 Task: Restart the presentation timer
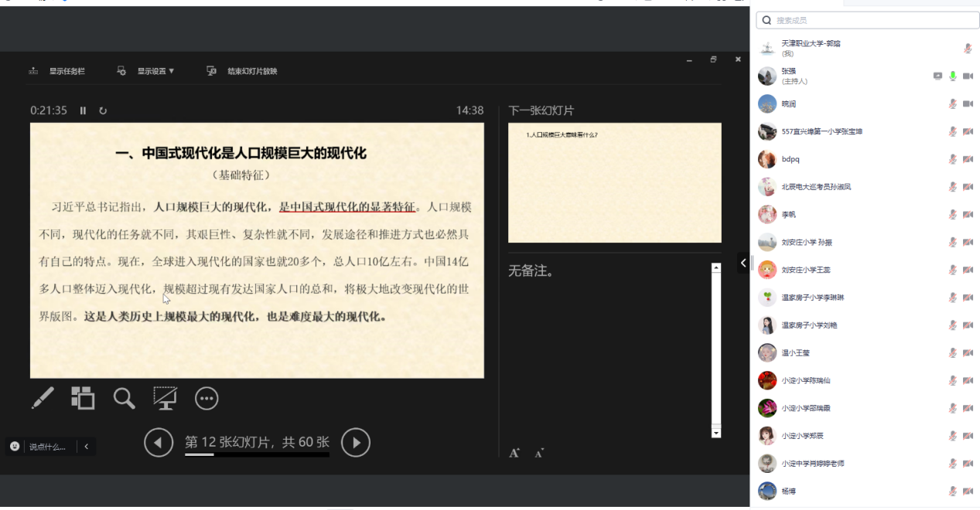[x=103, y=110]
